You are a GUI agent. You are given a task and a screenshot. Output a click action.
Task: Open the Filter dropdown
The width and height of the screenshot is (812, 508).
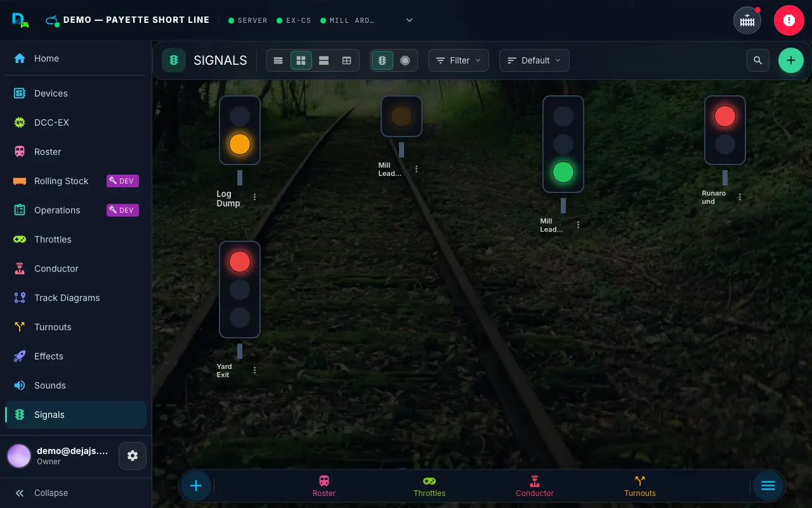459,60
